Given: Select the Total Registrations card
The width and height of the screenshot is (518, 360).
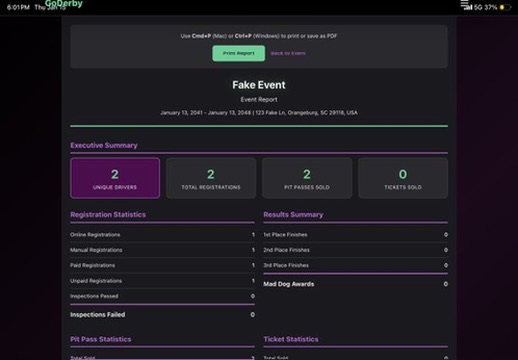Looking at the screenshot, I should 211,178.
